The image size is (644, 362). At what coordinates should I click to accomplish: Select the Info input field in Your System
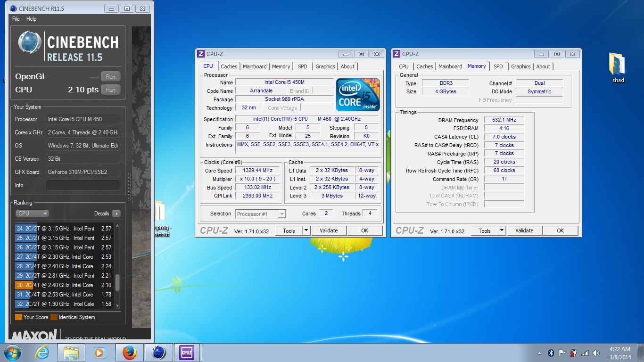(83, 185)
